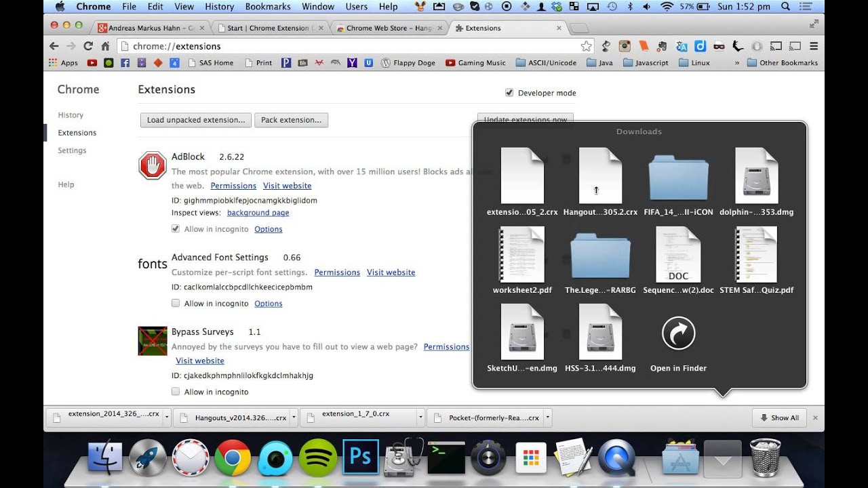The height and width of the screenshot is (488, 868).
Task: Click Show All downloads button
Action: pyautogui.click(x=779, y=418)
